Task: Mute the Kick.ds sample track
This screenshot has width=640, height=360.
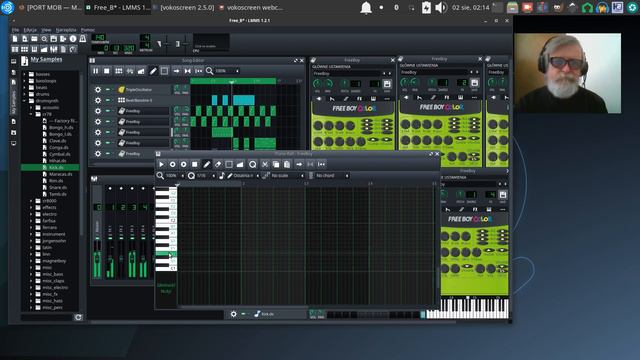Action: (243, 314)
